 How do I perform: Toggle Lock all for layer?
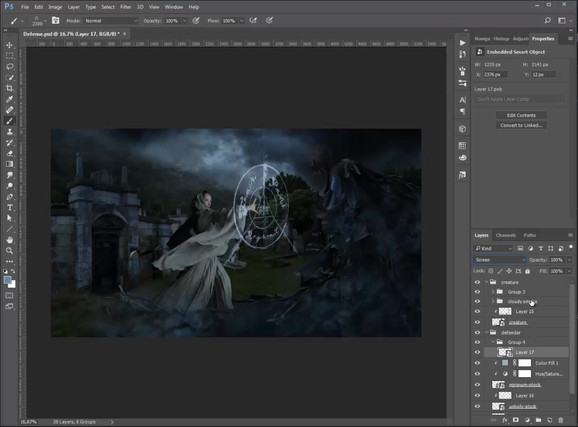click(x=527, y=271)
